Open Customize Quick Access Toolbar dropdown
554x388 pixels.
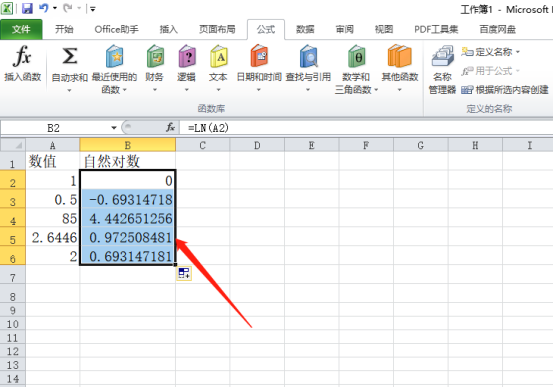93,9
